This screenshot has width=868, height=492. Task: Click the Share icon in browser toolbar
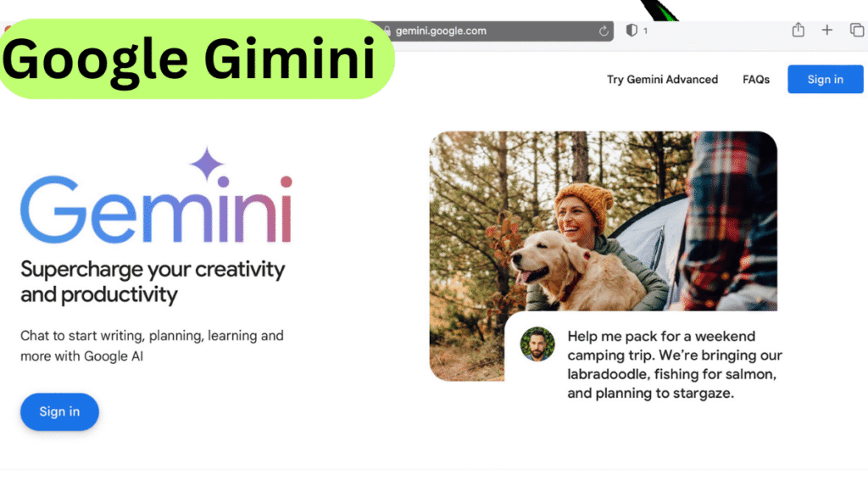(798, 30)
